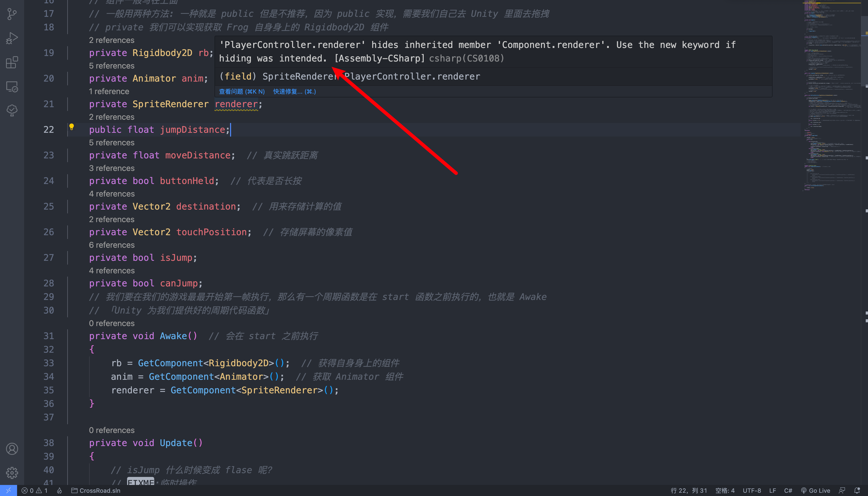Open the Accounts menu icon
The height and width of the screenshot is (496, 868).
pos(12,449)
